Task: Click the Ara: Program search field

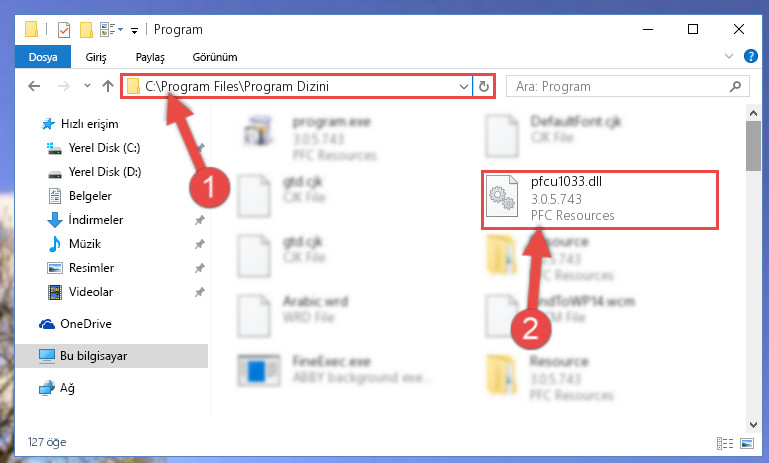Action: [618, 86]
